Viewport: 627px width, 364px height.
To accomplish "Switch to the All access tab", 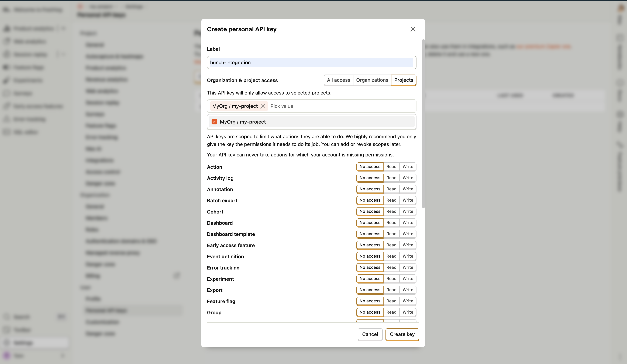I will [x=338, y=80].
